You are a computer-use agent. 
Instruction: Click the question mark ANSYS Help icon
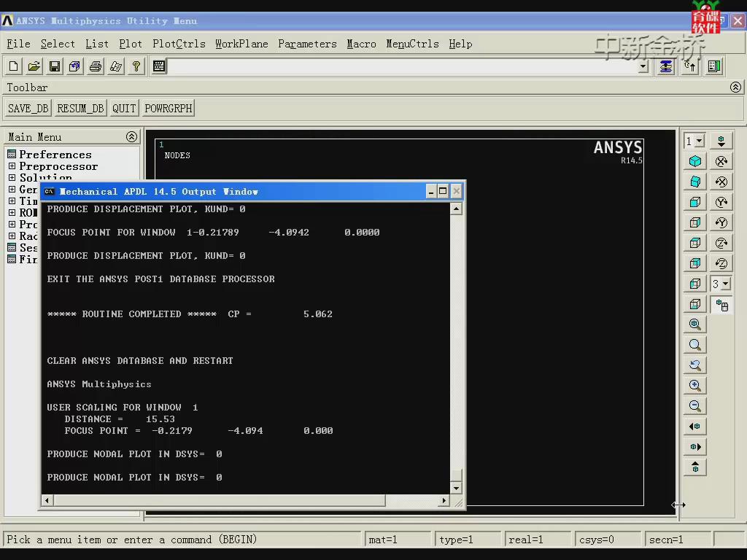coord(136,66)
